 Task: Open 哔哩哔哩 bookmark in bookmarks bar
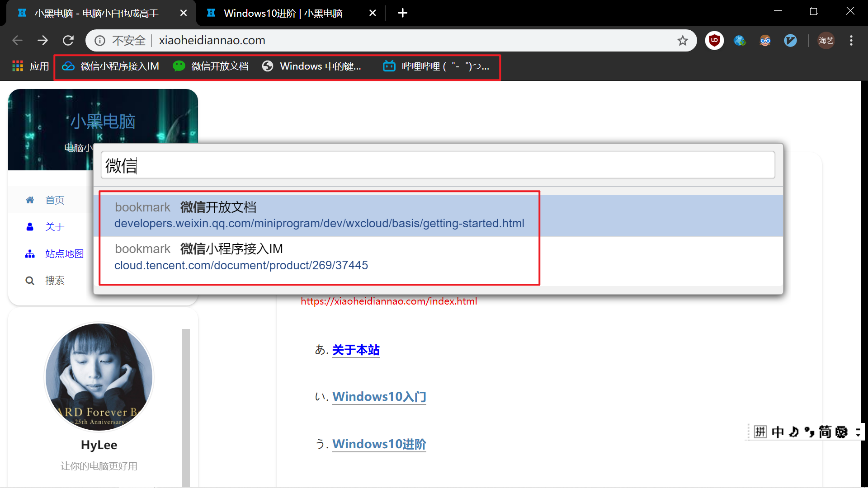click(x=436, y=66)
